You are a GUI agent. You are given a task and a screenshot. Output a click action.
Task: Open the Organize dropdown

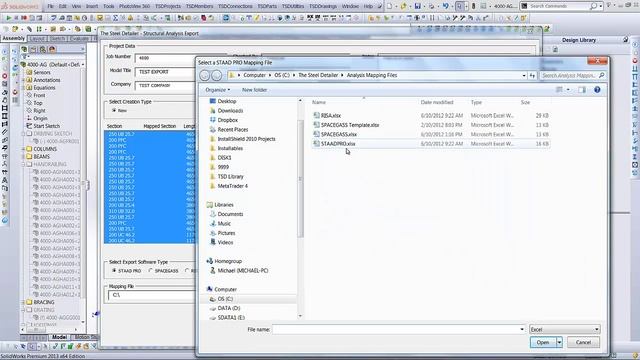[217, 90]
